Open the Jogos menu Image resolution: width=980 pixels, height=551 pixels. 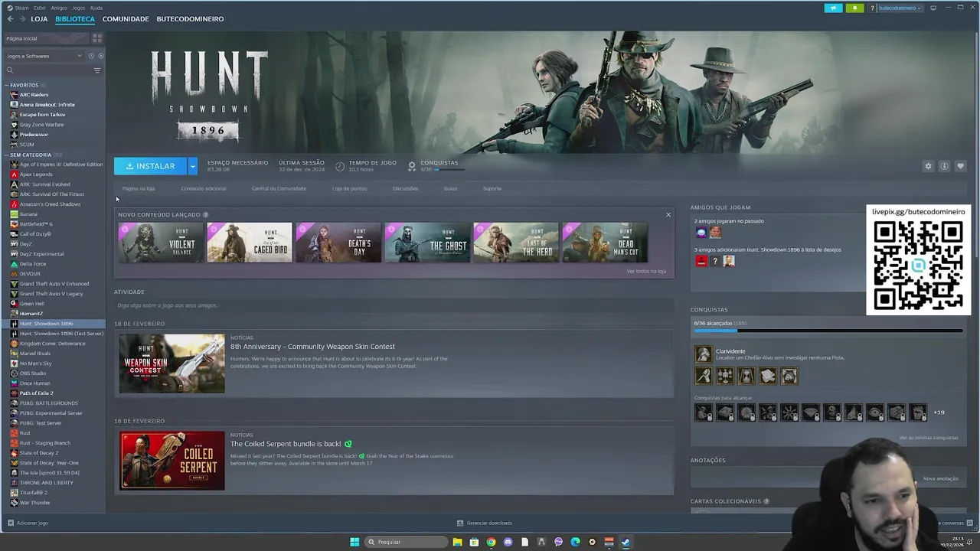point(79,8)
